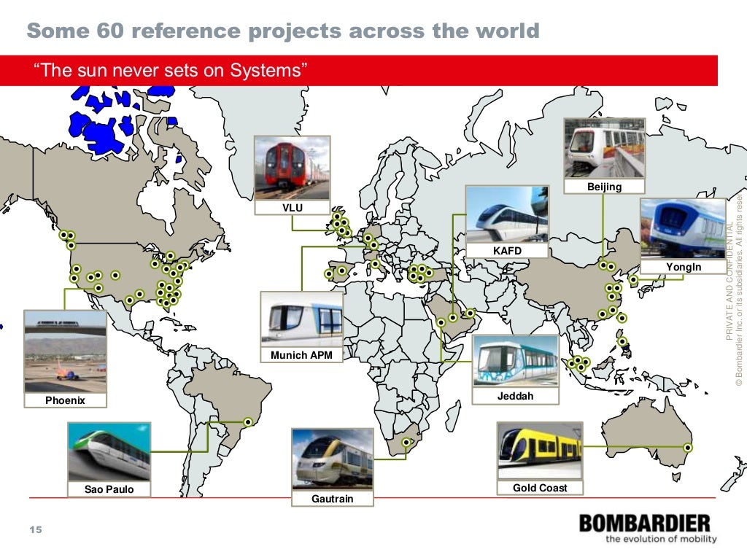Image resolution: width=747 pixels, height=560 pixels.
Task: Click the VLU train photo
Action: pyautogui.click(x=292, y=168)
